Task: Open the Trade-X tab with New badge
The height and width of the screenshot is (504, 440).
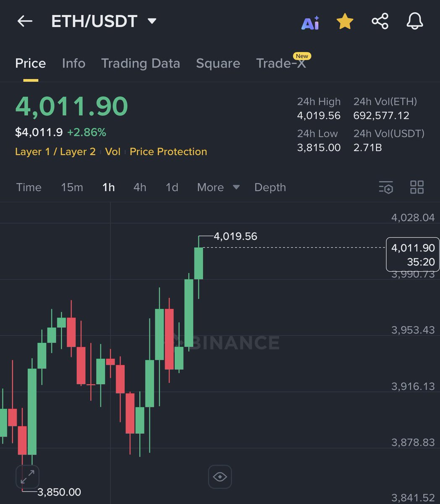Action: [282, 63]
